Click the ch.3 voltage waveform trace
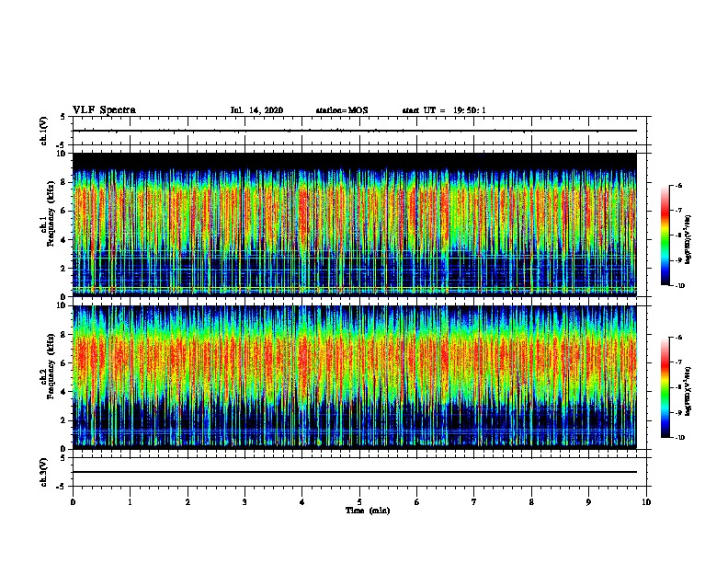The width and height of the screenshot is (728, 563). tap(355, 472)
